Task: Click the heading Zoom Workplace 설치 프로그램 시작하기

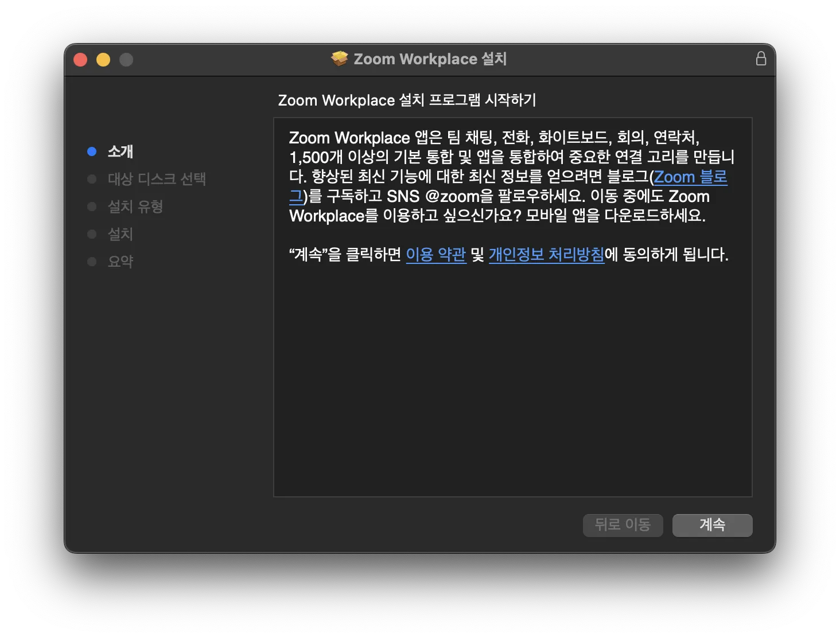Action: click(407, 100)
